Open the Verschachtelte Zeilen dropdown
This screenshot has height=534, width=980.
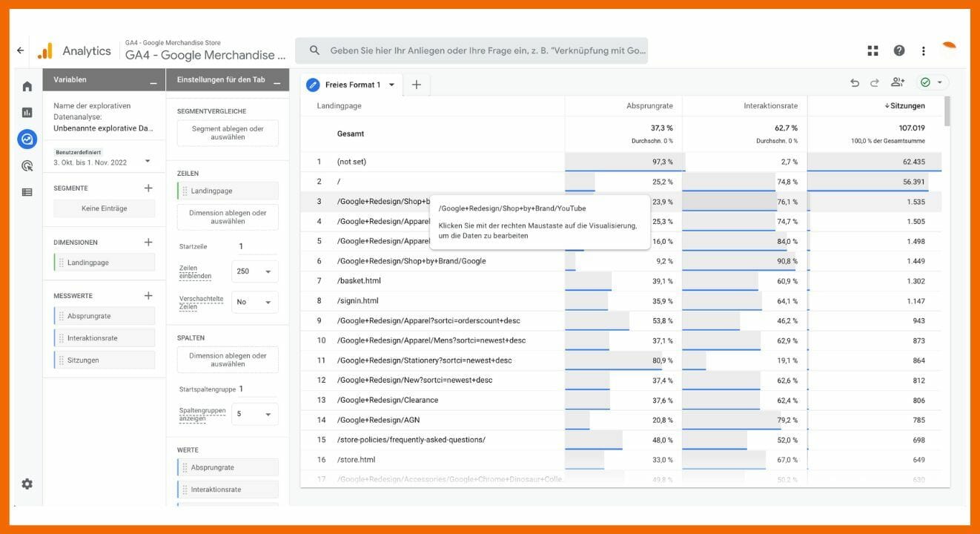[254, 302]
